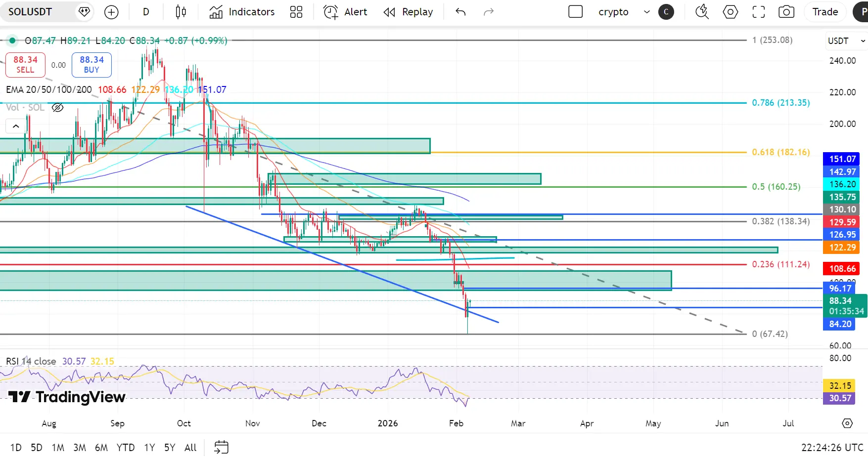This screenshot has width=868, height=458.
Task: Click the 0.00 spread value between Sell and Buy
Action: tap(58, 65)
